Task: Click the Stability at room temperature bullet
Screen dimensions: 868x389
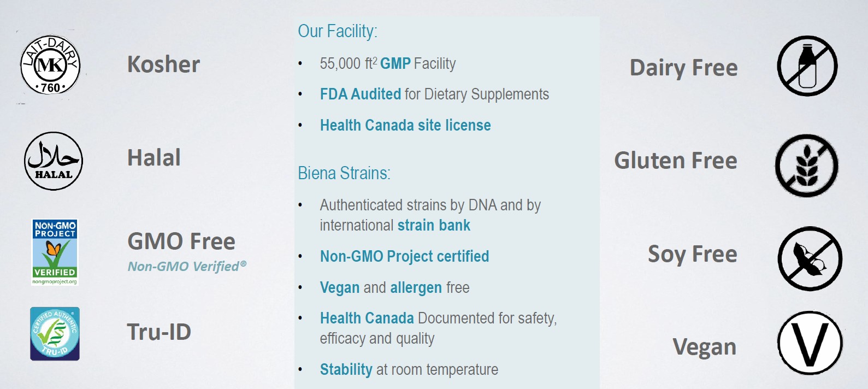Action: pos(409,369)
